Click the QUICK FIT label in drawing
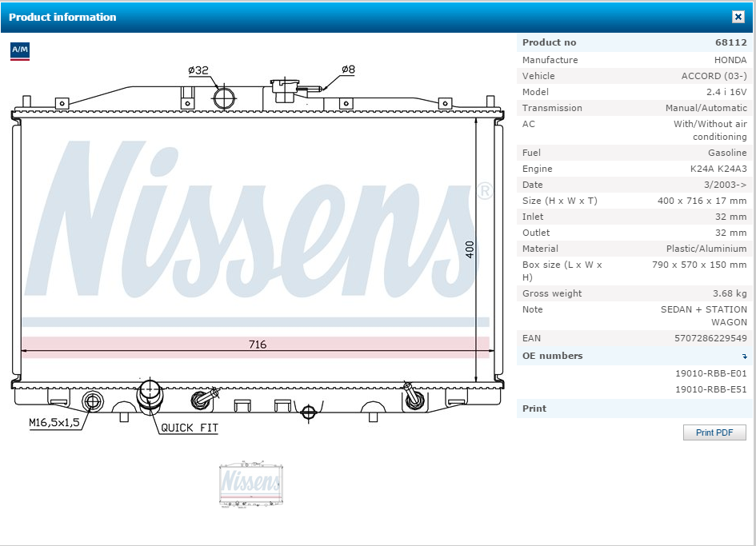Image resolution: width=756 pixels, height=546 pixels. pyautogui.click(x=190, y=428)
